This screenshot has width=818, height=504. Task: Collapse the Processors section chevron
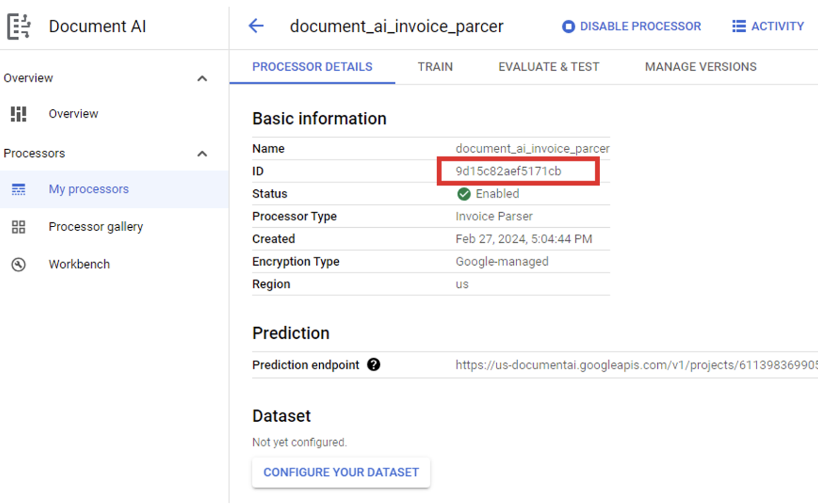202,154
